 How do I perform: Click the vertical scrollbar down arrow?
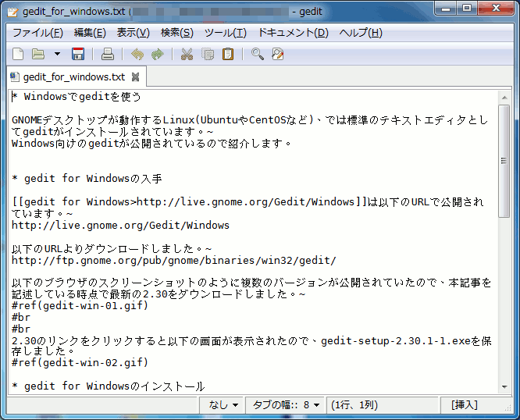point(504,388)
